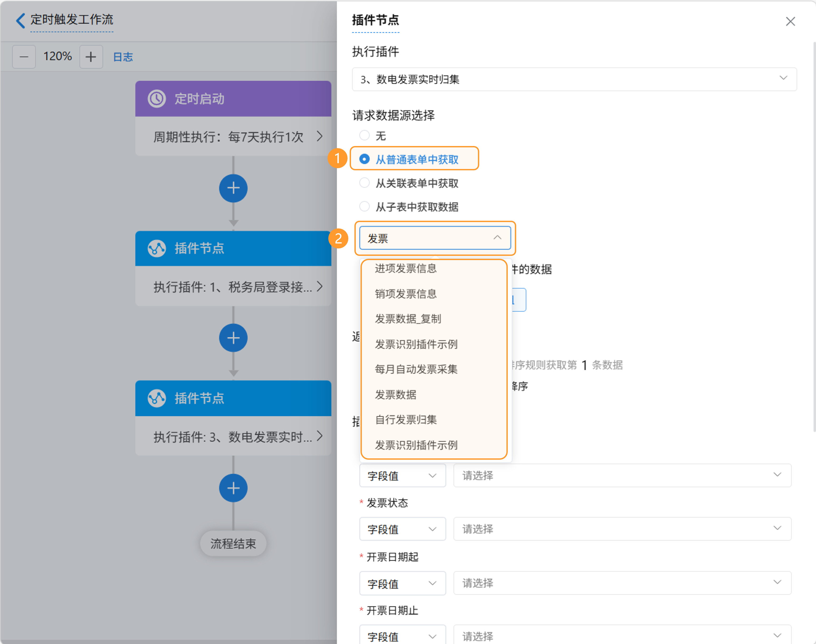Open 字段值 dropdown under 发票状态
Image resolution: width=816 pixels, height=644 pixels.
(x=402, y=529)
